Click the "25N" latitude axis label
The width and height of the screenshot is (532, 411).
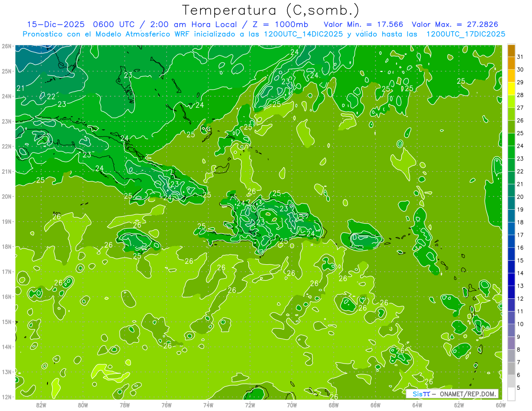tap(7, 71)
